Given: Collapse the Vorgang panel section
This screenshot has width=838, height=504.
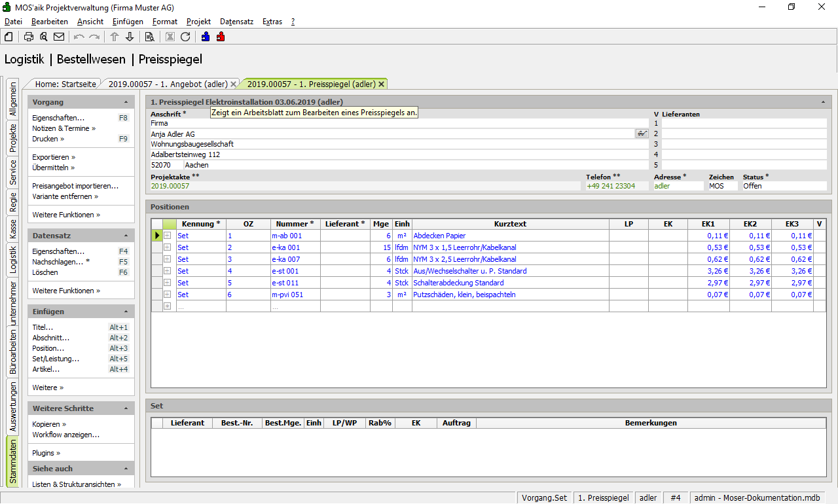Looking at the screenshot, I should (126, 102).
